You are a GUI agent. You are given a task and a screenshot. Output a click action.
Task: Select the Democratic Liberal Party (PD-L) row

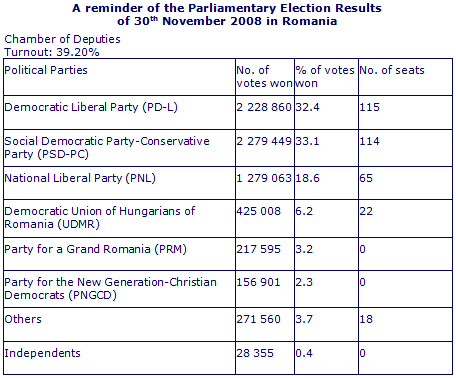pyautogui.click(x=228, y=112)
